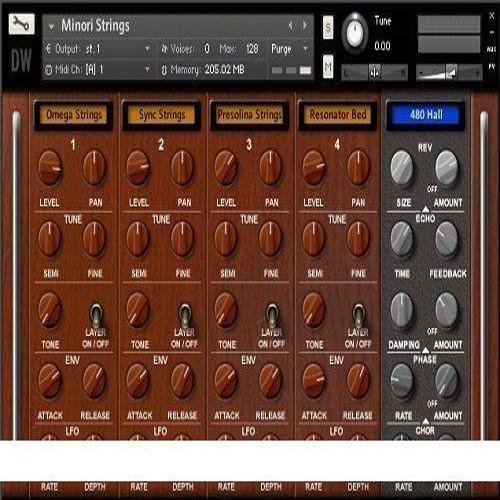Click the REV SIZE knob
Screen dimensions: 500x500
(402, 168)
